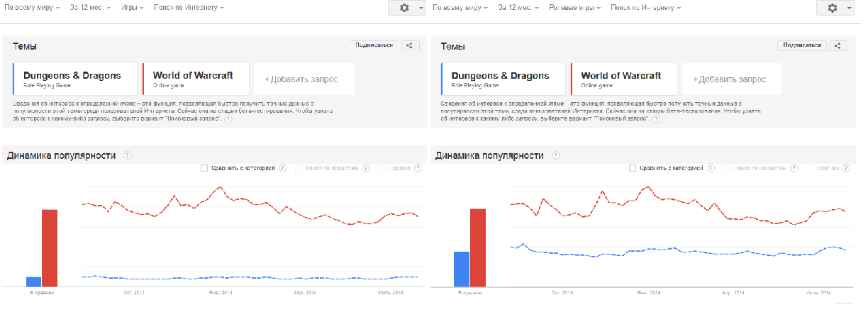The image size is (868, 312).
Task: Enable Сравнить с категорией in the left chart
Action: click(x=204, y=168)
